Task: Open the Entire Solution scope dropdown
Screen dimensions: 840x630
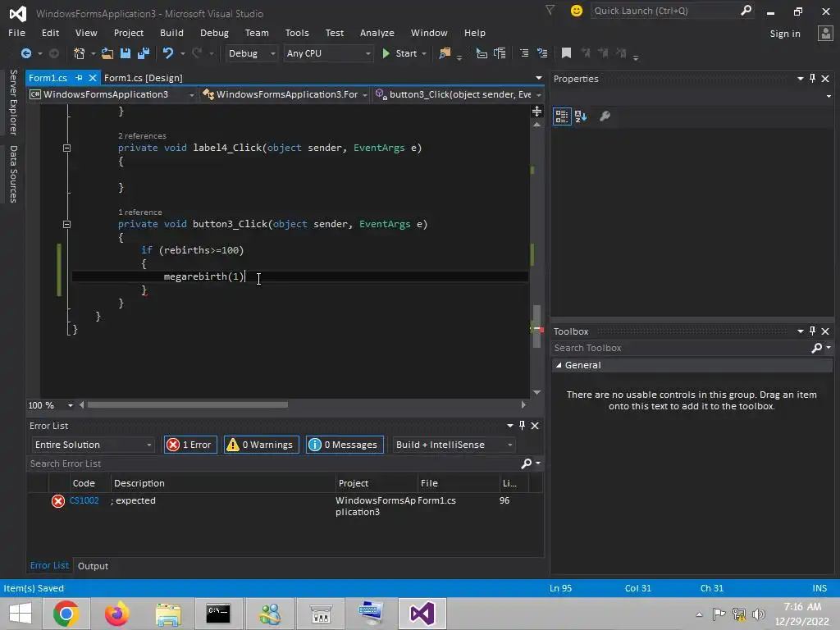Action: tap(93, 445)
